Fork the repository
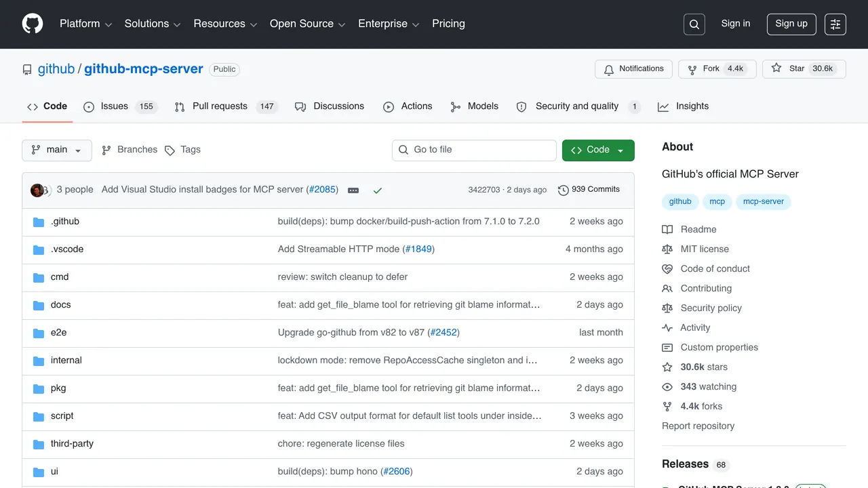This screenshot has height=488, width=868. 717,69
